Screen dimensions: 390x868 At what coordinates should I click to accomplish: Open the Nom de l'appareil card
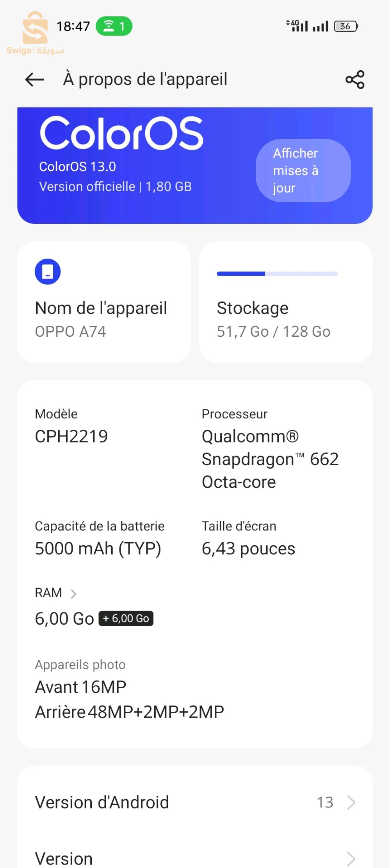click(x=104, y=302)
